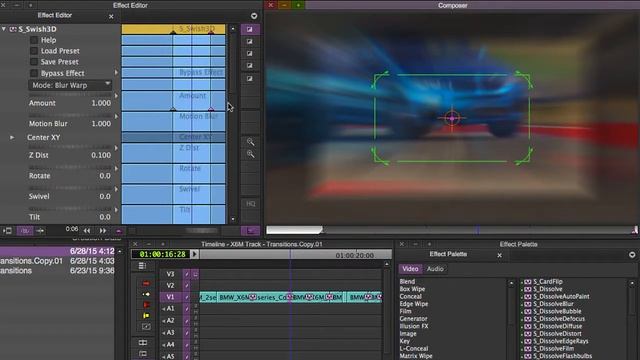Screen dimensions: 640x360
Task: Check the Save Preset box
Action: point(34,62)
